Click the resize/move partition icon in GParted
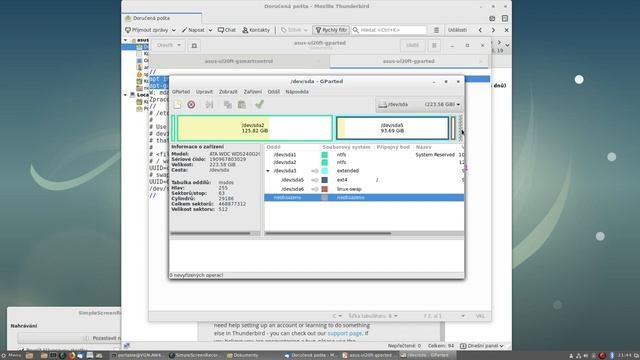Screen dimensions: 640x360 pos(209,104)
